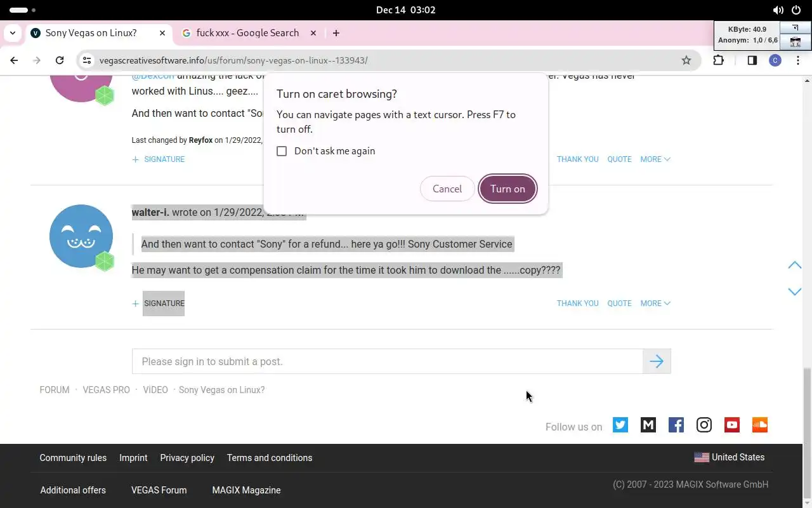This screenshot has height=508, width=812.
Task: Click walter-i.'s blue avatar
Action: tap(81, 236)
